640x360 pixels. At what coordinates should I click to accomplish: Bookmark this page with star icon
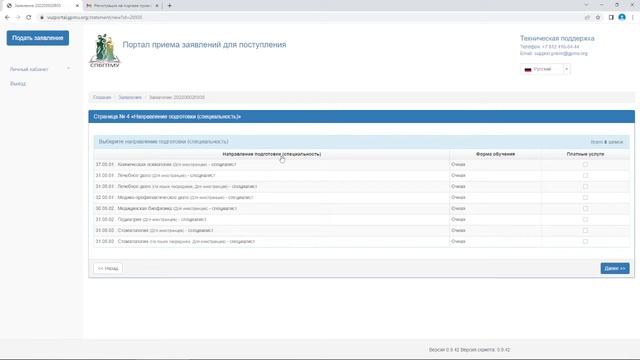point(598,18)
